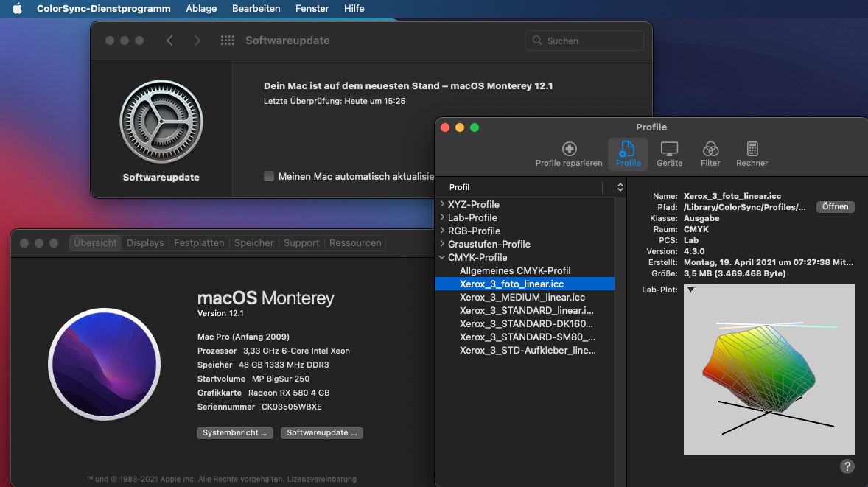Open the Filter toolbar section
The image size is (868, 487).
[x=710, y=154]
